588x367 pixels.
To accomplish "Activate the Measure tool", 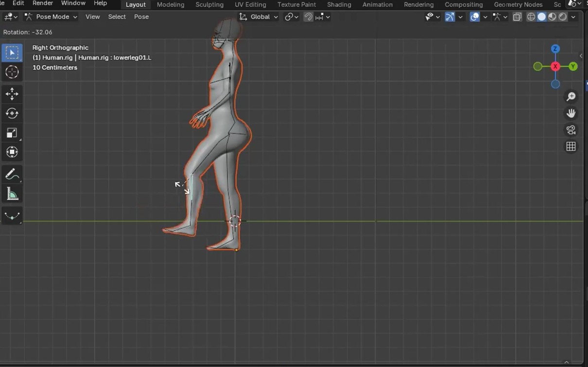I will (12, 195).
